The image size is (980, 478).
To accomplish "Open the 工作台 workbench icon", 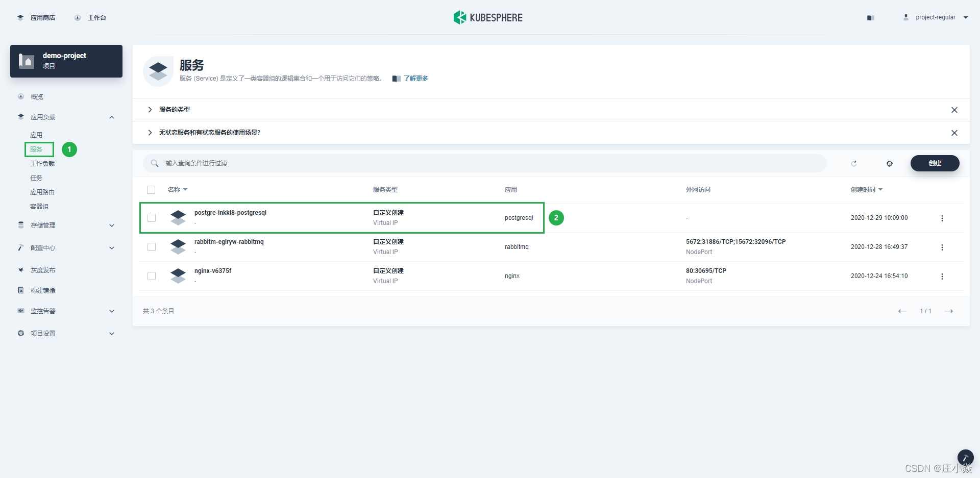I will click(x=78, y=17).
